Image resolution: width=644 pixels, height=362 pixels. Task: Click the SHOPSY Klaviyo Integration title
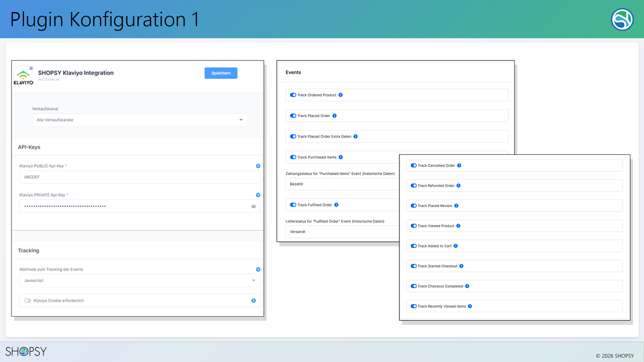(x=76, y=73)
